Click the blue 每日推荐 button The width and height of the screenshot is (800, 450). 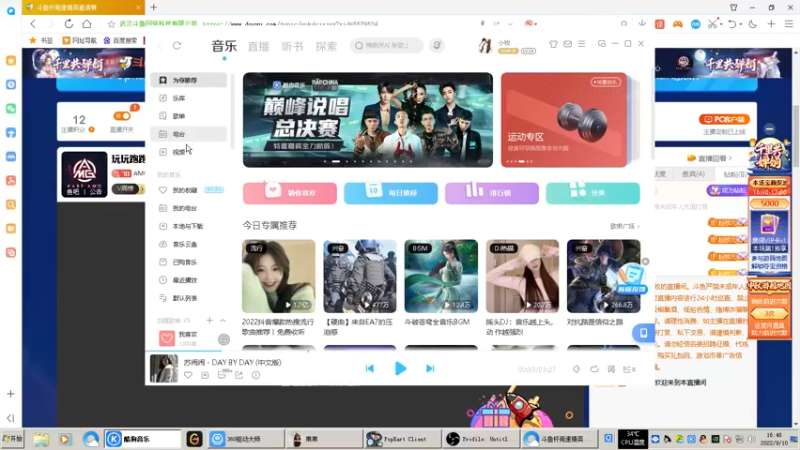391,193
